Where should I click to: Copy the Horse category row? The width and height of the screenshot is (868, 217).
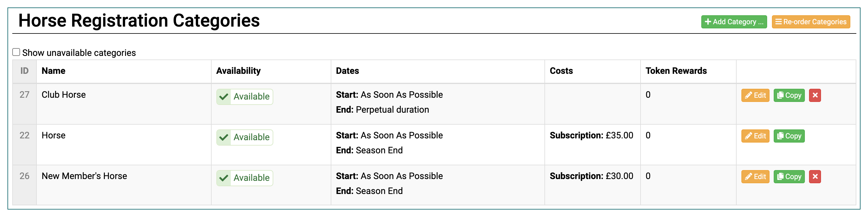click(789, 136)
